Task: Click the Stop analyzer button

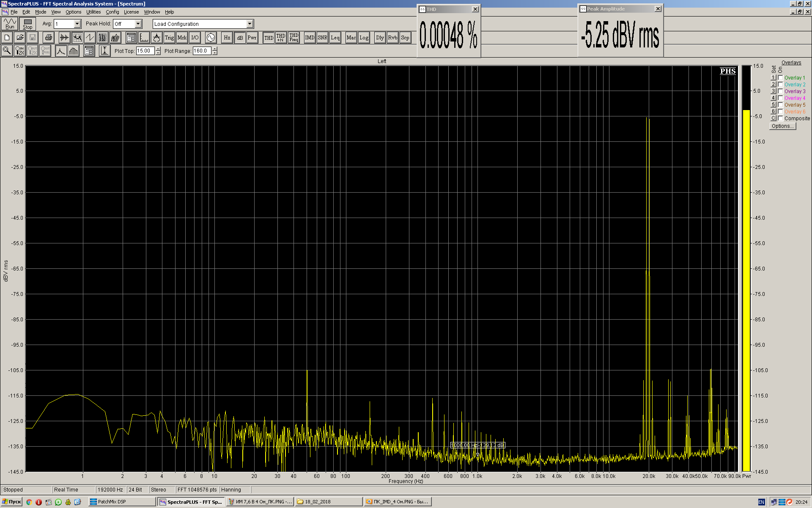Action: coord(27,24)
